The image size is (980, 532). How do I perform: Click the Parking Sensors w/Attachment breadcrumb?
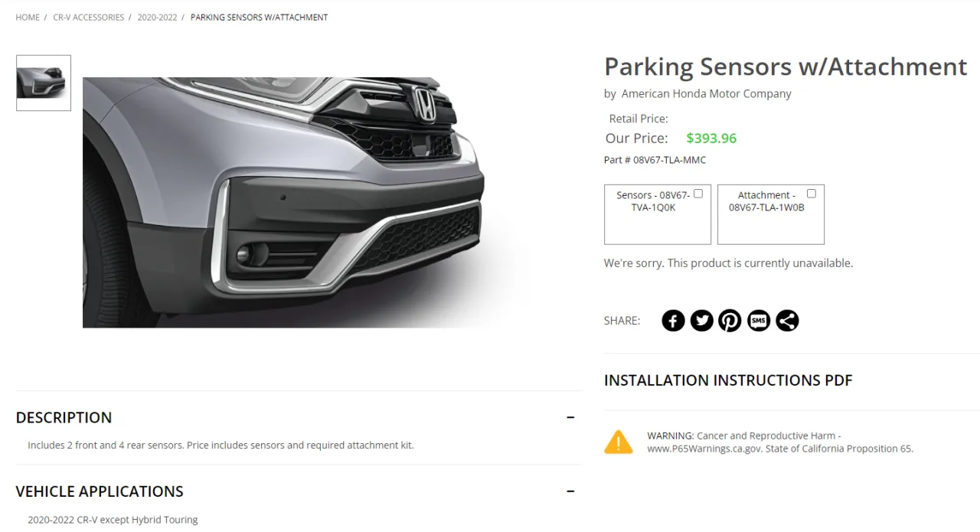coord(259,18)
